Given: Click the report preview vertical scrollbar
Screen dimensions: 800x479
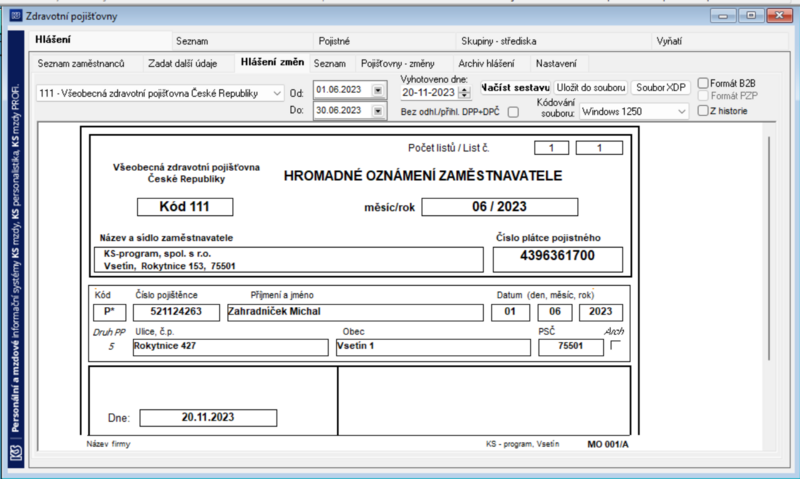Looking at the screenshot, I should (x=769, y=248).
